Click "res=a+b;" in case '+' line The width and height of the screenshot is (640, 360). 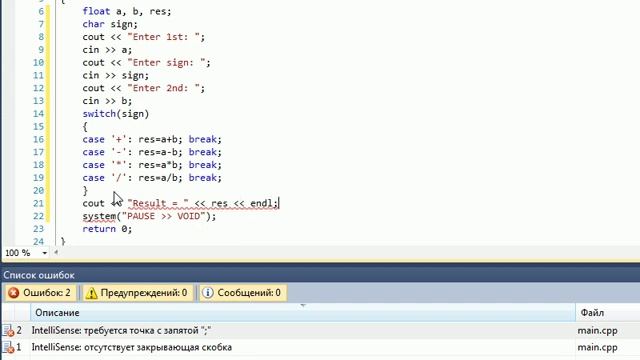160,140
